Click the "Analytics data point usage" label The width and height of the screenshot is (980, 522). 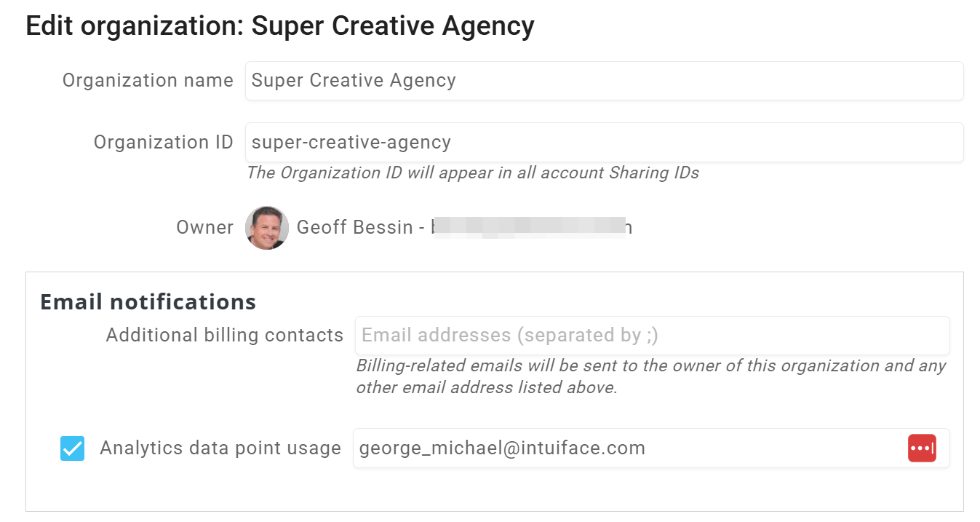220,448
